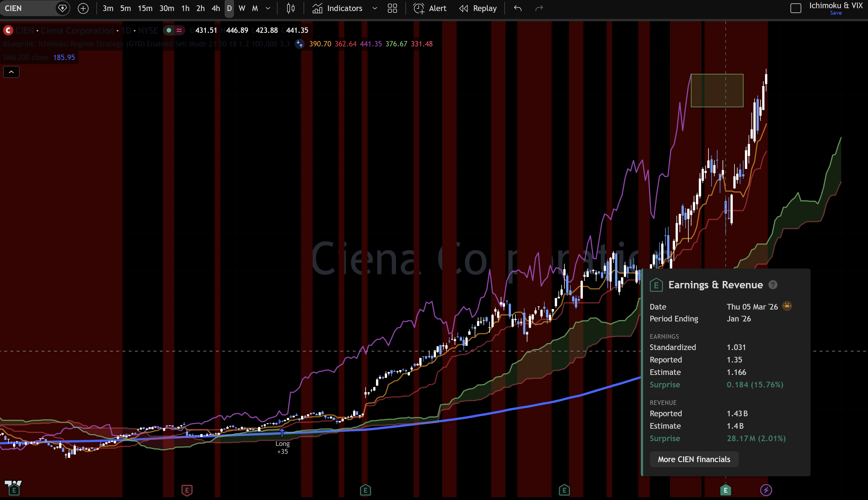
Task: Open the chart style (candles) selector
Action: [291, 8]
